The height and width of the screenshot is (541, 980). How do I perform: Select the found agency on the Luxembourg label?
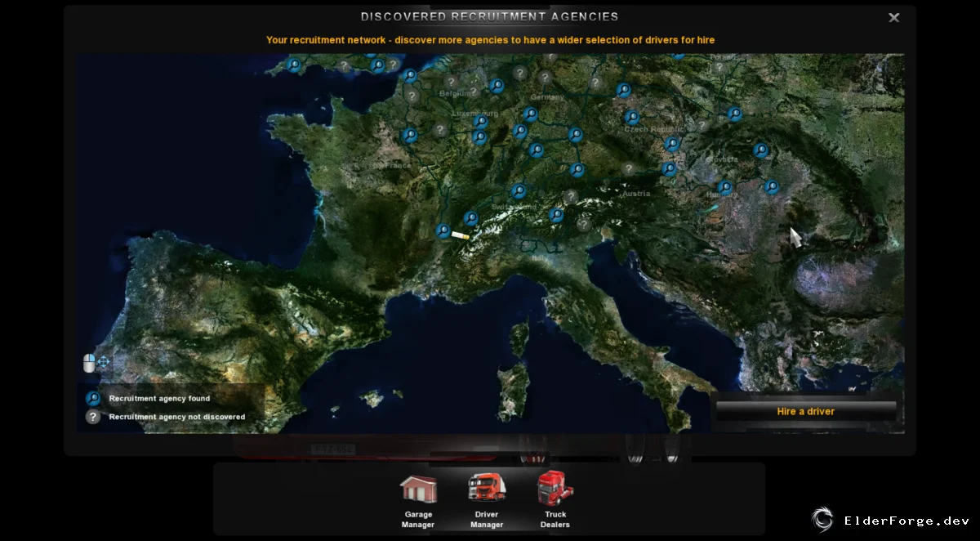[480, 123]
